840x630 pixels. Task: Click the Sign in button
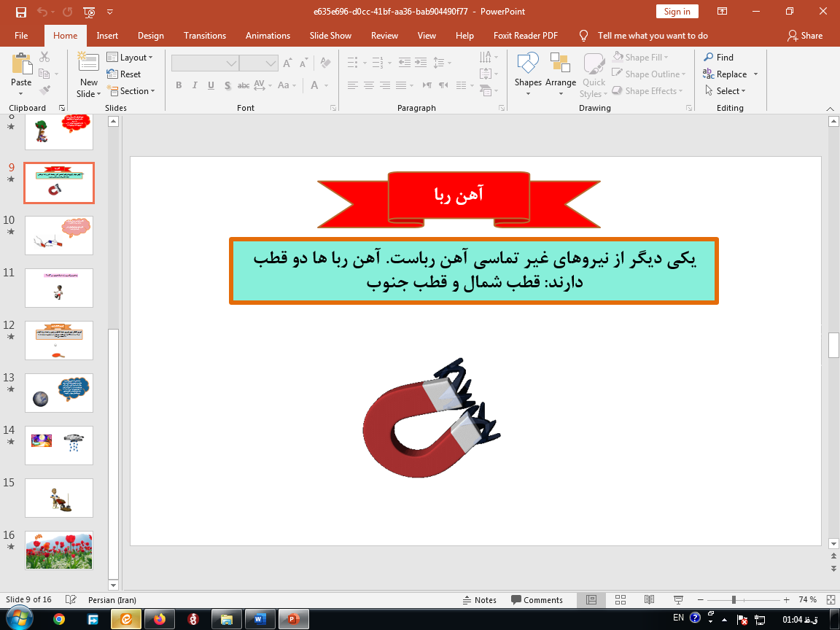pos(677,11)
